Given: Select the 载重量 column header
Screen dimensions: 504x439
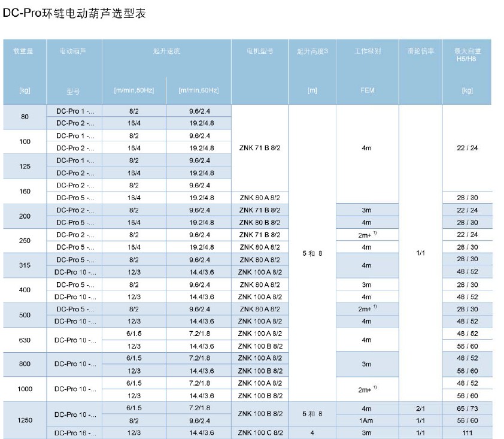Looking at the screenshot, I should coord(25,52).
